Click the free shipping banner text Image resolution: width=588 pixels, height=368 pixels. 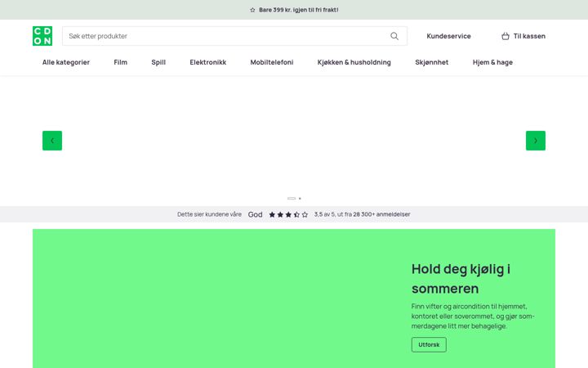tap(299, 10)
